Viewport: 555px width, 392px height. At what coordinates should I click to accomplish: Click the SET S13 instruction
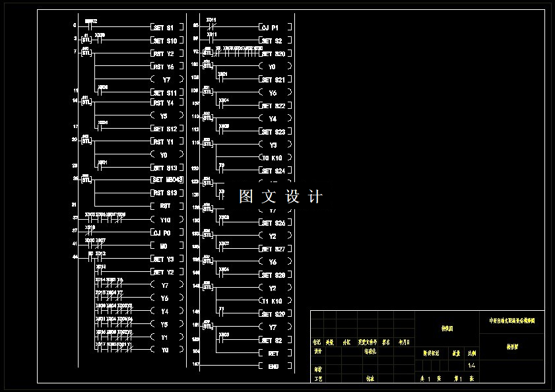click(167, 168)
